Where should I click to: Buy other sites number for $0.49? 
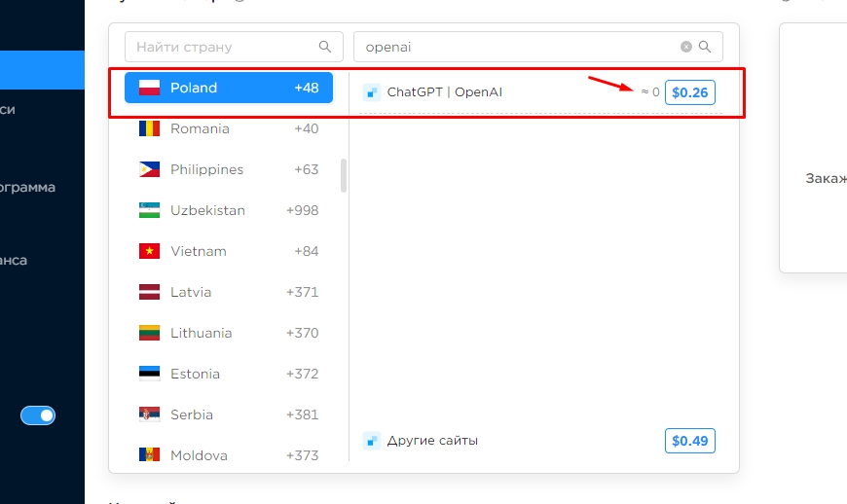(x=690, y=441)
